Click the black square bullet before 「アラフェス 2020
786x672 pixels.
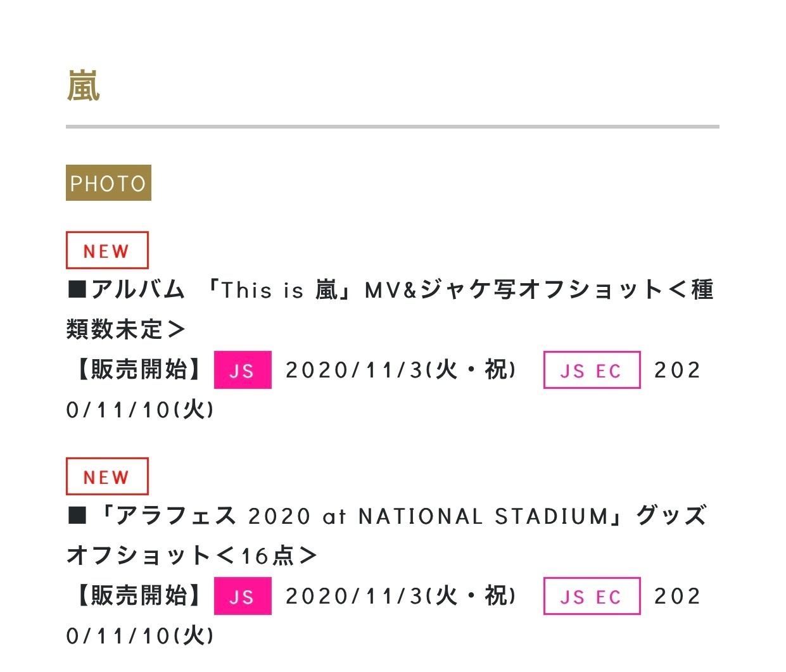[x=77, y=516]
